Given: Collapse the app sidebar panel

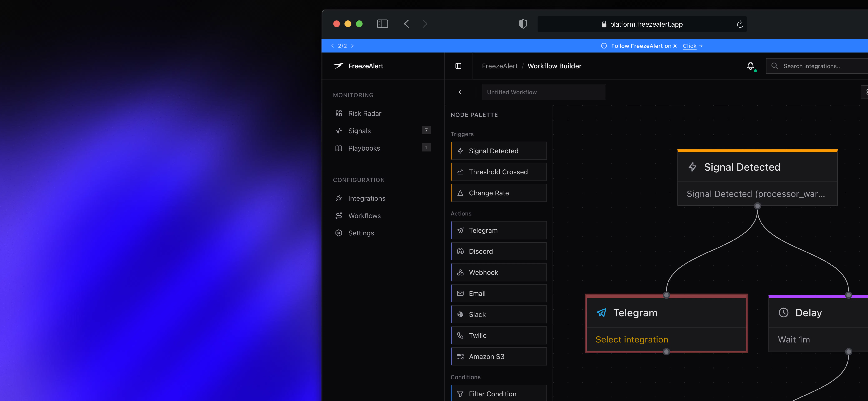Looking at the screenshot, I should pyautogui.click(x=458, y=66).
